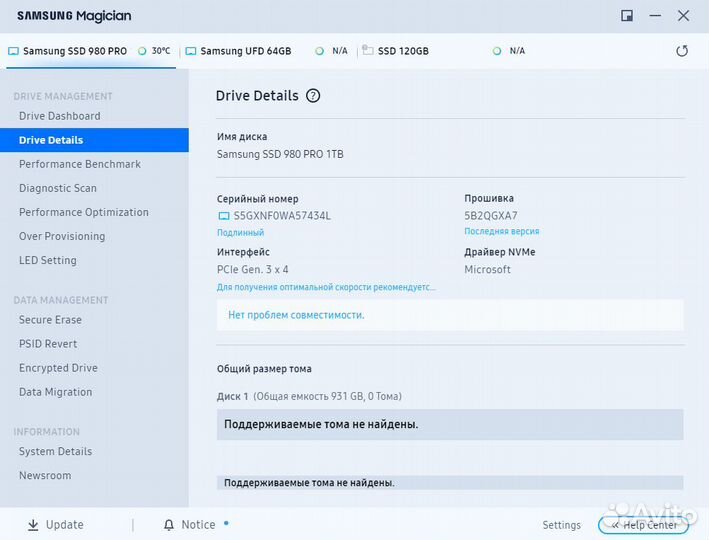Open Performance Optimization section
Viewport: 709px width, 540px height.
point(84,212)
